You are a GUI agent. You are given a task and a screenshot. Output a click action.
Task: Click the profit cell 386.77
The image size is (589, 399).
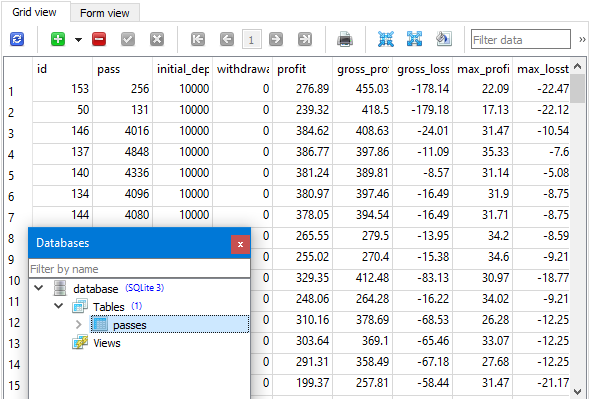click(303, 152)
